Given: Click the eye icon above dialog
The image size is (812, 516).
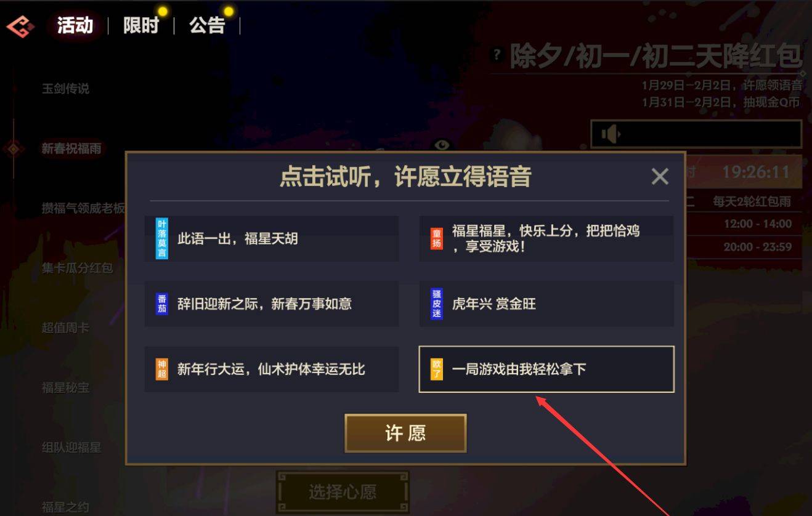Looking at the screenshot, I should [442, 145].
